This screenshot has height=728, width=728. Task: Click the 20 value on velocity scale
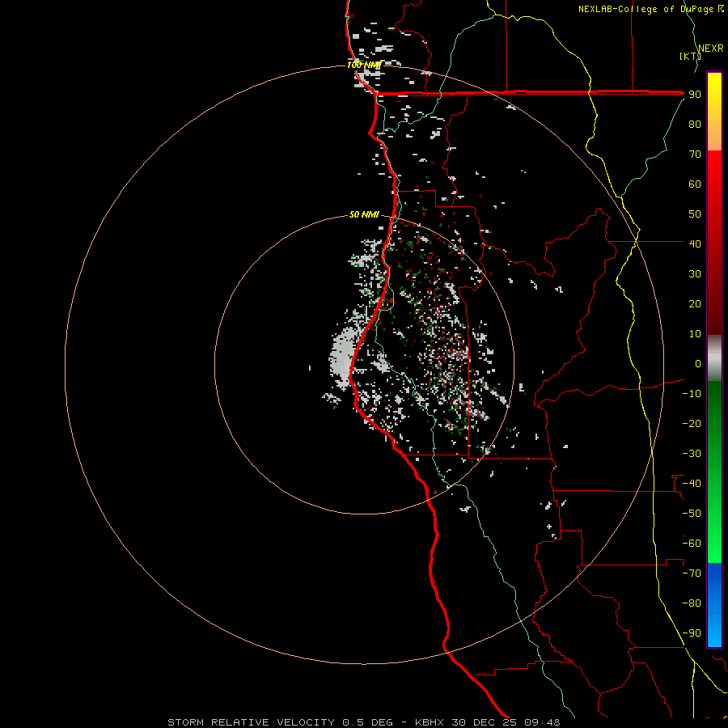[x=695, y=304]
